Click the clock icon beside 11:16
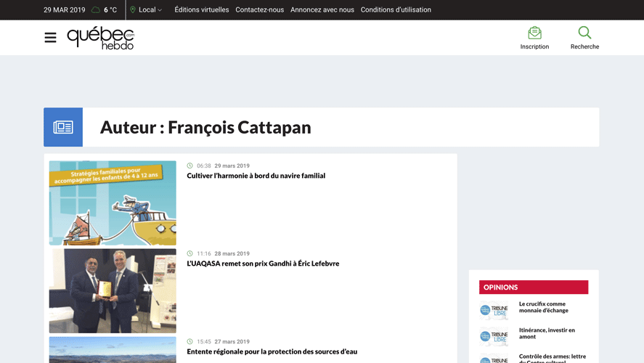The width and height of the screenshot is (644, 363). pyautogui.click(x=189, y=253)
